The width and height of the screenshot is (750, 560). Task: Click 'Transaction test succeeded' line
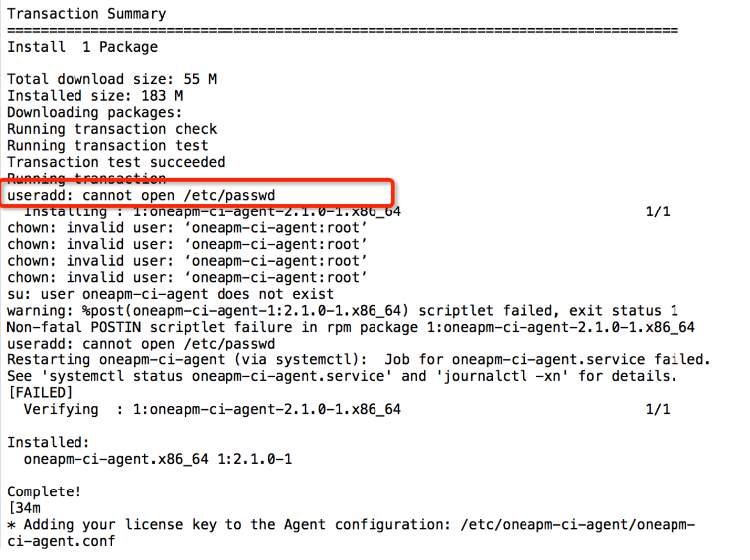(116, 162)
